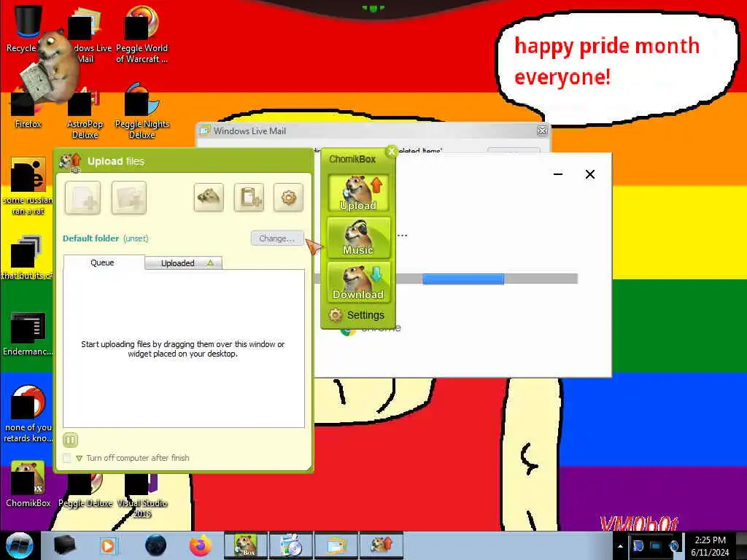Click the media player taskbar icon

click(x=108, y=545)
